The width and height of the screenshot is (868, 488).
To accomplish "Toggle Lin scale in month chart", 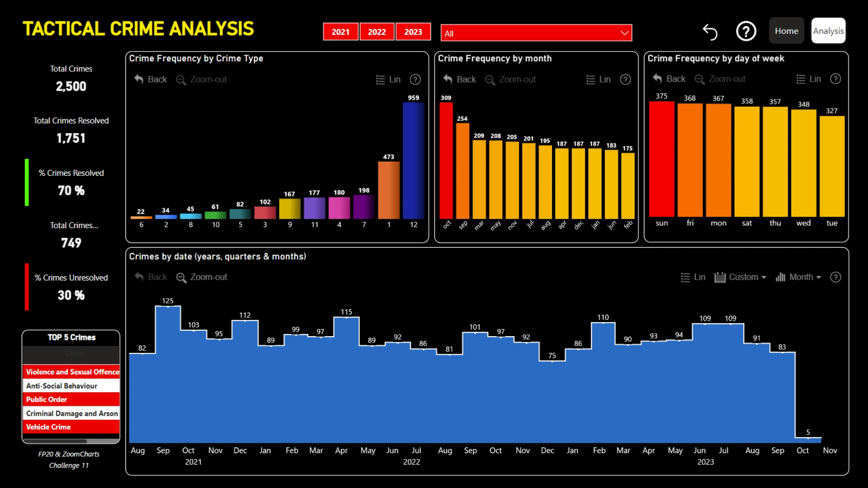I will 599,80.
